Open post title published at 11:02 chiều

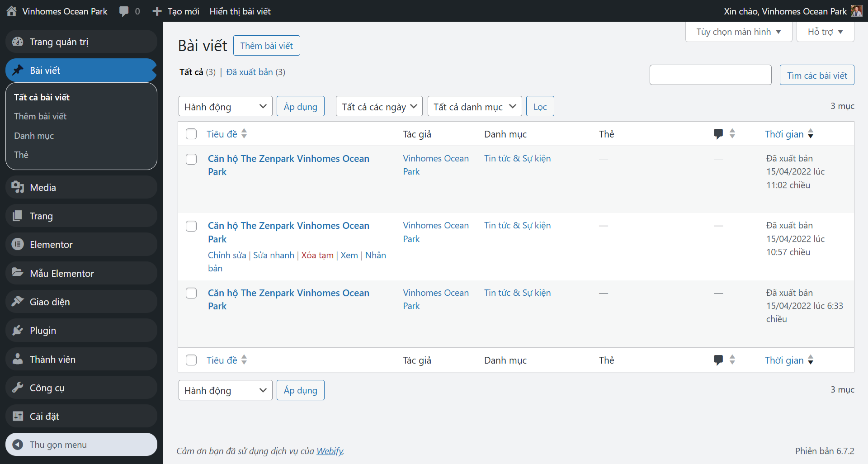(x=288, y=165)
